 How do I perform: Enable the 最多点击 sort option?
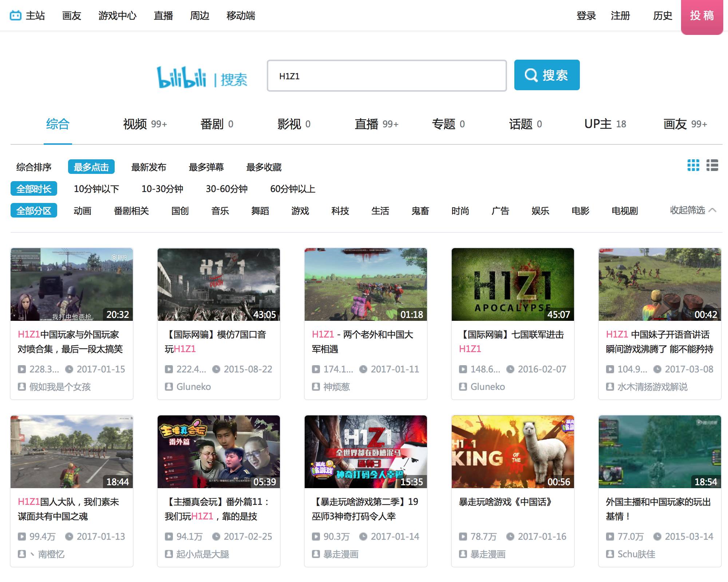point(91,167)
